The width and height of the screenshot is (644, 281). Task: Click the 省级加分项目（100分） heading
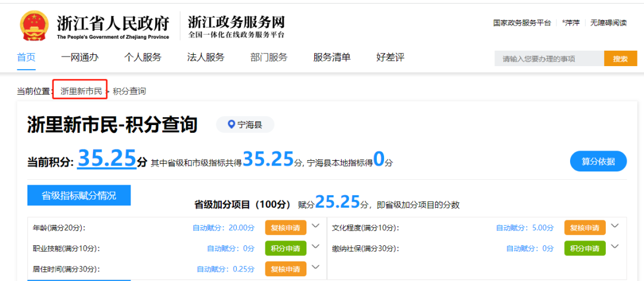[243, 205]
